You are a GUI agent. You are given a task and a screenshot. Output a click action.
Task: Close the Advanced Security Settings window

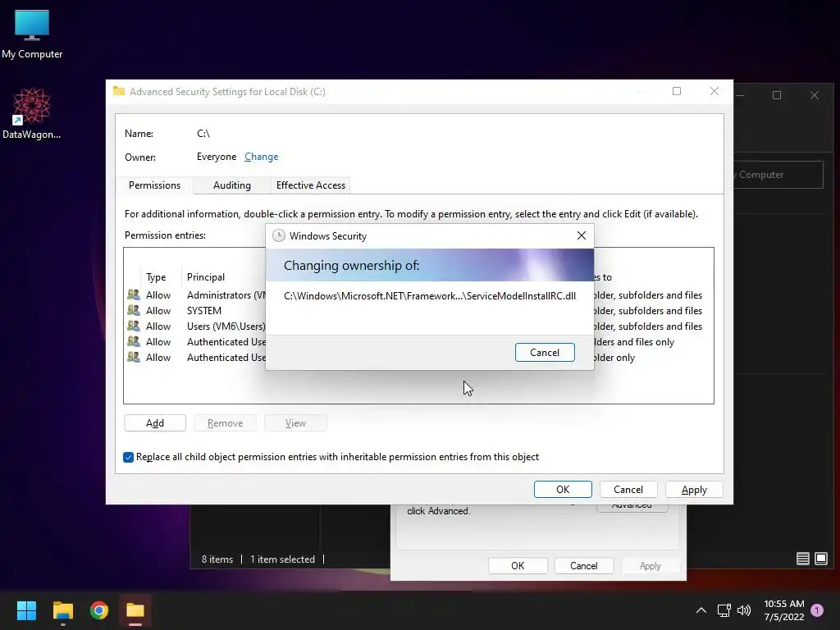click(714, 92)
